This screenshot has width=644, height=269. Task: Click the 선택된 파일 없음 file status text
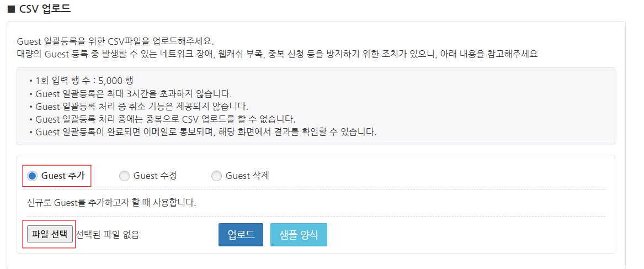(108, 234)
